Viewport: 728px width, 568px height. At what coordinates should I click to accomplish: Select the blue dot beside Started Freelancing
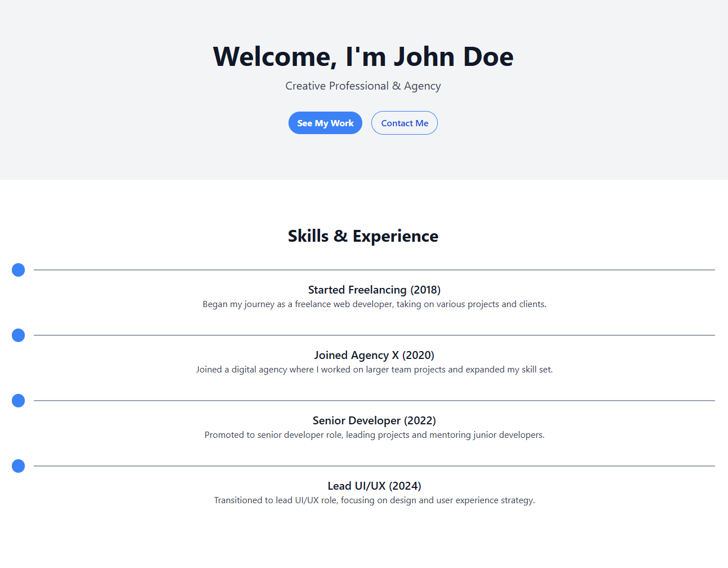[19, 270]
